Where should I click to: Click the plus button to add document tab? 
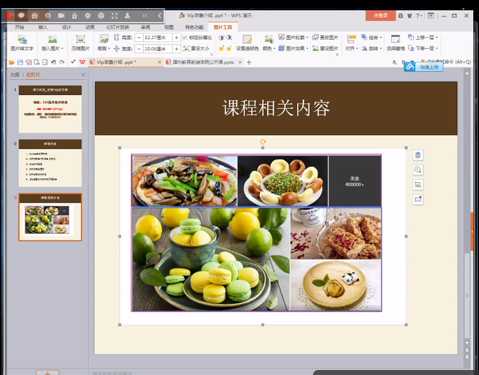pyautogui.click(x=249, y=62)
